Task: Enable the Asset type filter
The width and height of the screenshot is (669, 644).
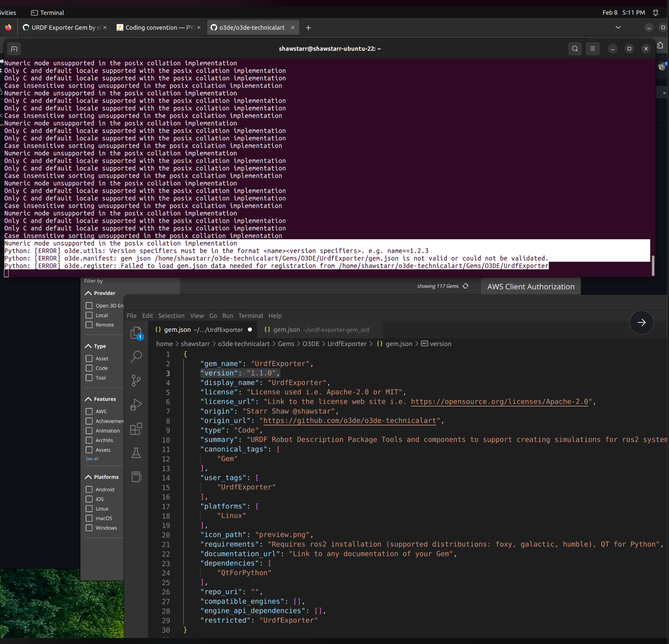Action: point(89,358)
